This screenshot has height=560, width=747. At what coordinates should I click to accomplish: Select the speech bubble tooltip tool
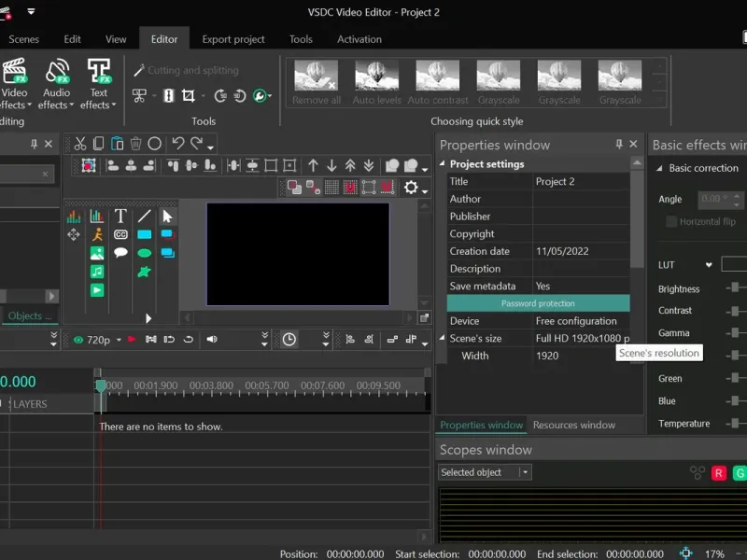(x=120, y=253)
